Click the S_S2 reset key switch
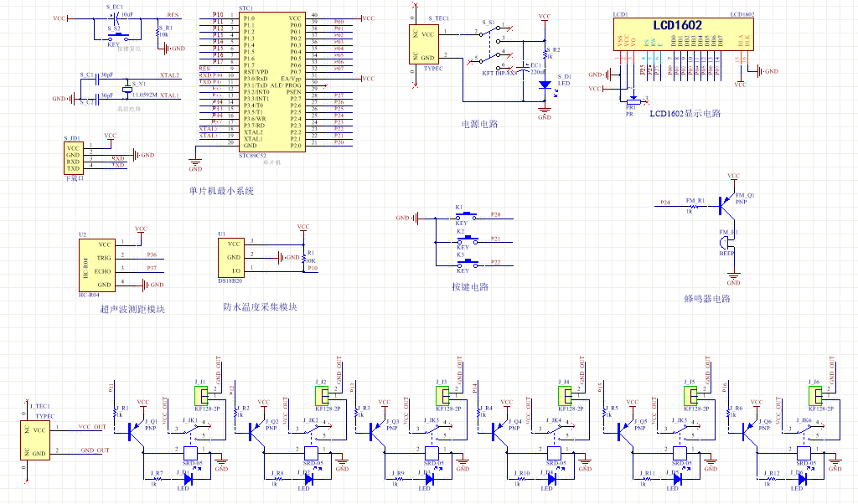The height and width of the screenshot is (504, 858). pos(116,39)
